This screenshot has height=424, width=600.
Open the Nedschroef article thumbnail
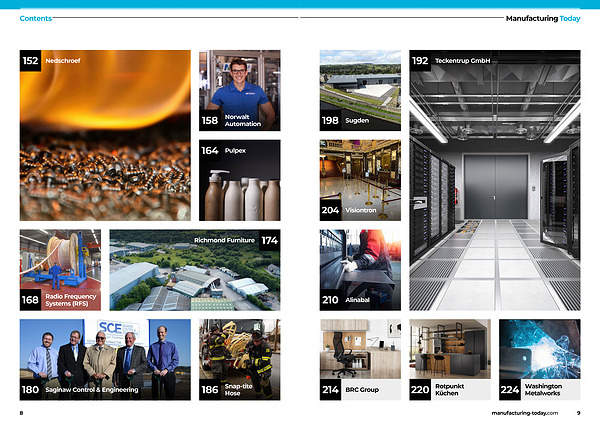coord(105,135)
